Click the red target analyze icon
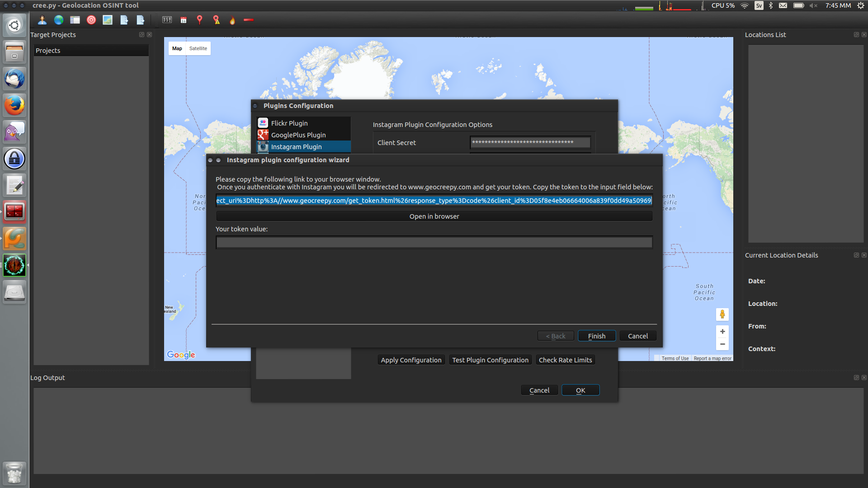This screenshot has width=868, height=488. pos(91,20)
